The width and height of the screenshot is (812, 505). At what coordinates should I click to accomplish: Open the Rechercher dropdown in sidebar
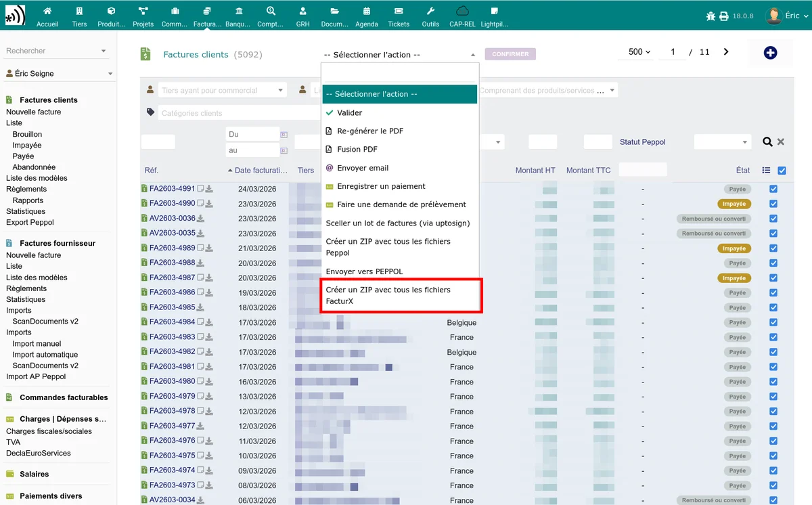tap(57, 51)
